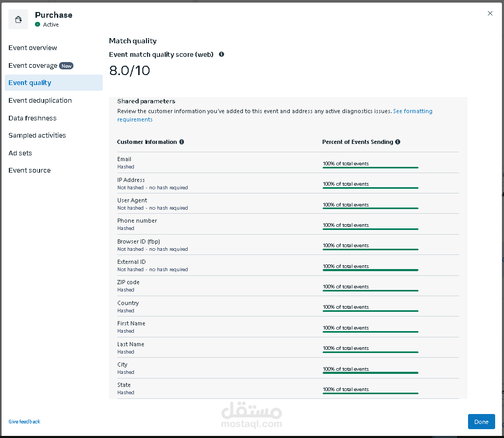Select Event quality in the sidebar
Screen dimensions: 504x438
[30, 83]
